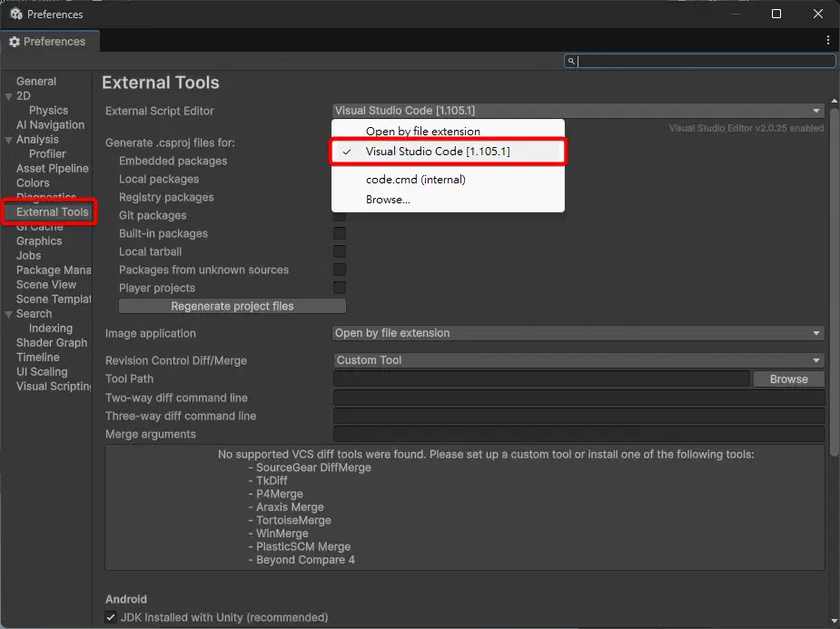Image resolution: width=840 pixels, height=629 pixels.
Task: Click the Two-way diff command line field
Action: [579, 398]
